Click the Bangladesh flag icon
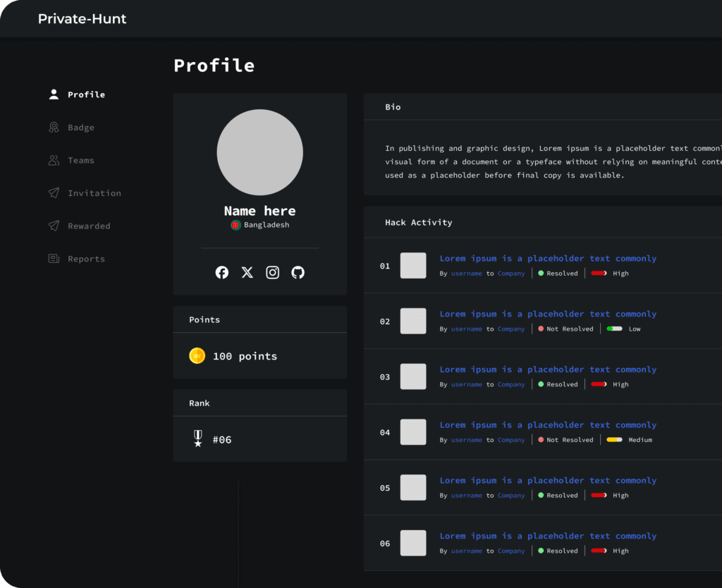Image resolution: width=722 pixels, height=588 pixels. [235, 225]
